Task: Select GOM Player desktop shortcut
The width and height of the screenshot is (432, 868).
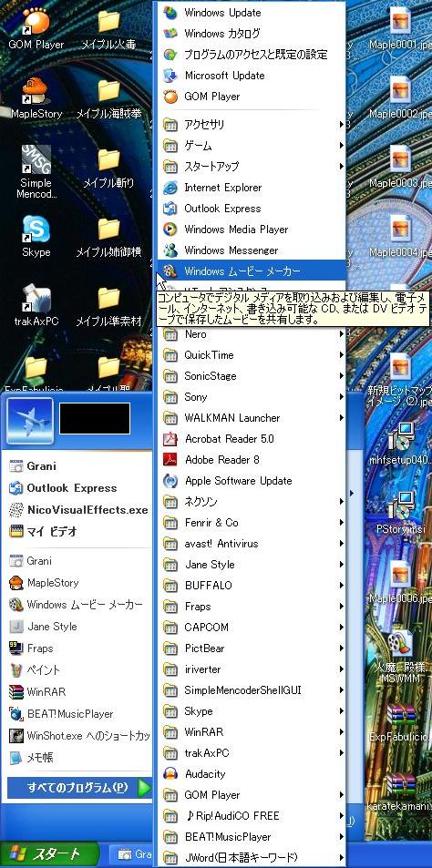Action: [x=36, y=29]
